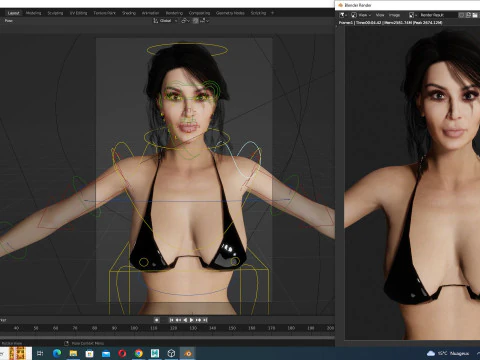
Task: Open the image browse dropdown beside Render Result
Action: click(413, 15)
